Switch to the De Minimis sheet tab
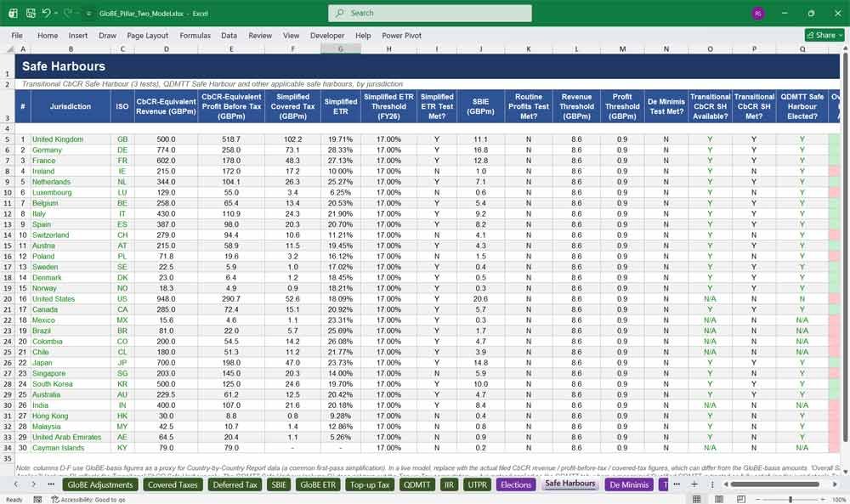The width and height of the screenshot is (850, 504). pos(629,484)
